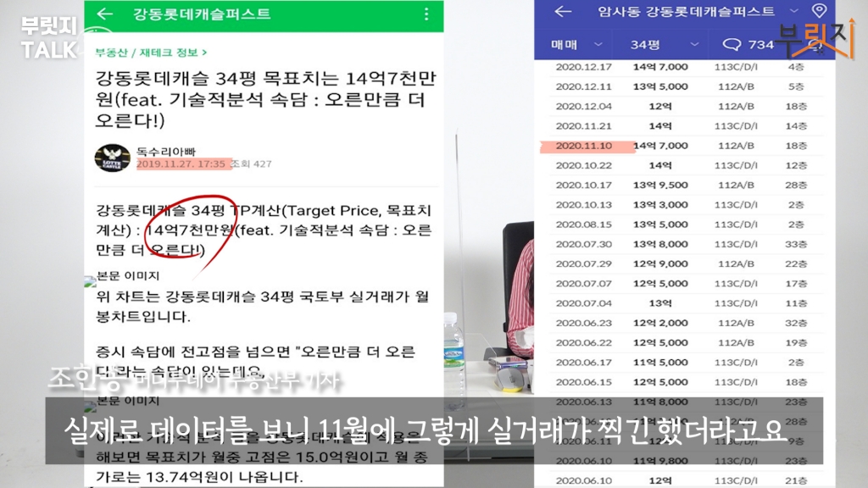Click the post date 2019.11.27. 17:35
Viewport: 868px width, 488px height.
181,164
